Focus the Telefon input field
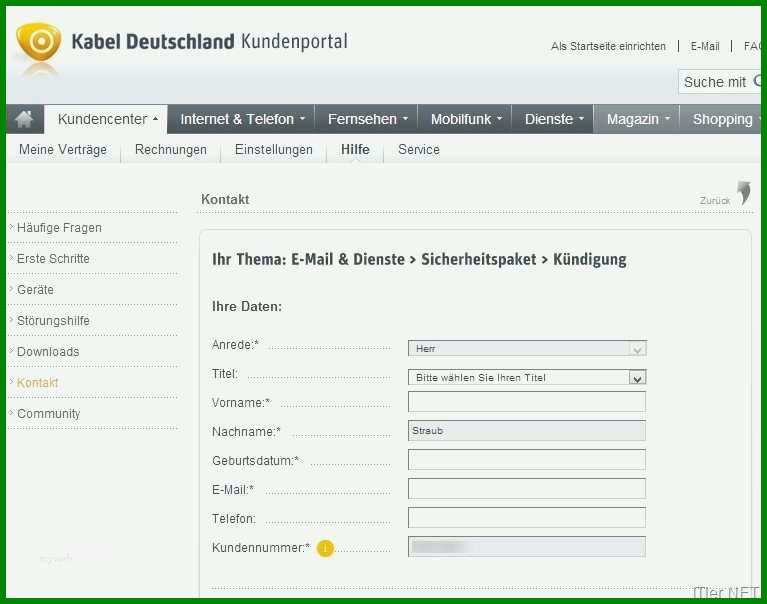This screenshot has height=604, width=767. pos(527,517)
